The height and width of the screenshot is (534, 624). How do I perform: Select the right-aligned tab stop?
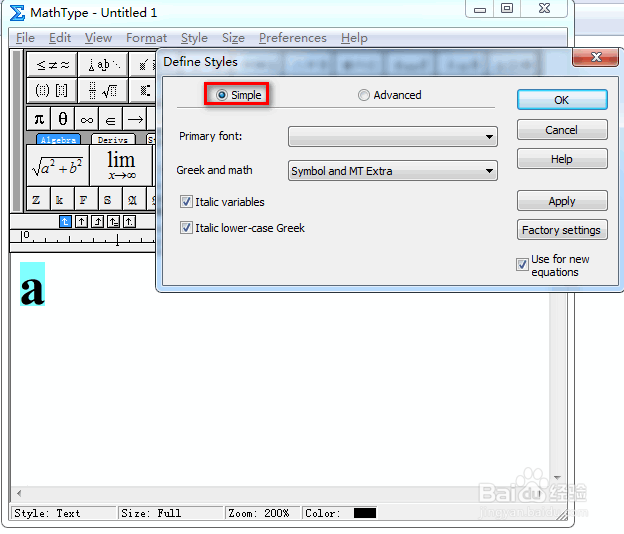pos(97,221)
